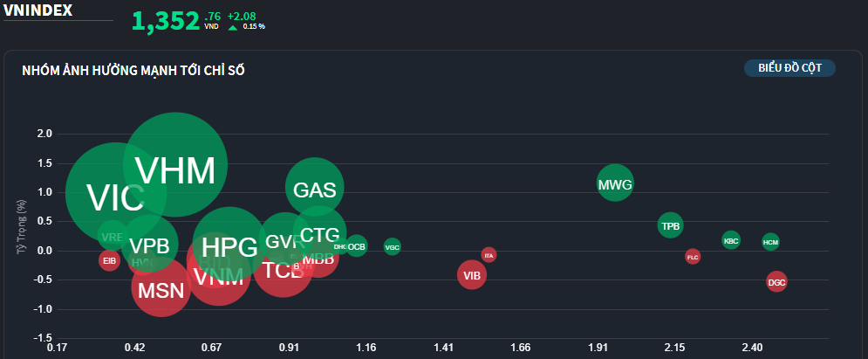The width and height of the screenshot is (868, 359).
Task: Click the BIỂU ĐỒ CỘT button
Action: [x=789, y=68]
